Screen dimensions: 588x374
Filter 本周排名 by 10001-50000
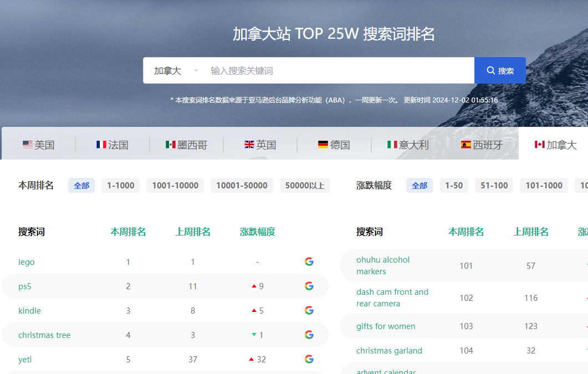click(242, 186)
